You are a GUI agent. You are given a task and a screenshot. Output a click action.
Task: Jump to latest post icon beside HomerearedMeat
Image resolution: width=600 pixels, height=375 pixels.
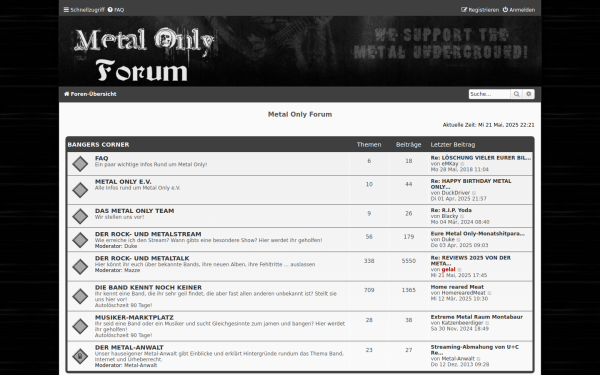(489, 293)
